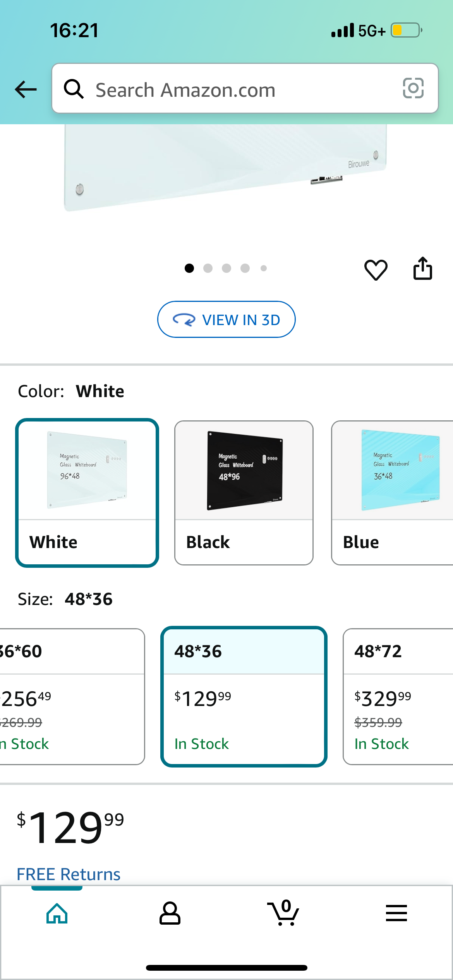Jump to second product image dot
453x980 pixels.
(x=208, y=268)
